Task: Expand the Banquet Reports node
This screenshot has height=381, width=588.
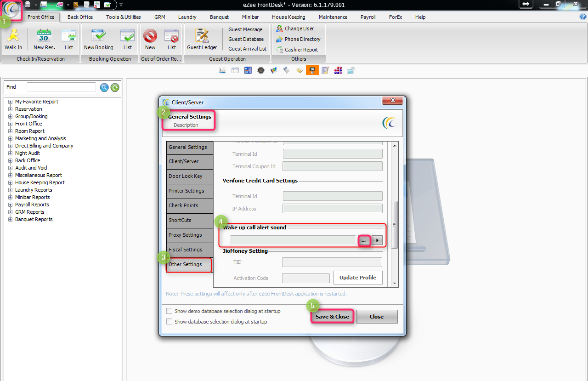Action: 10,219
